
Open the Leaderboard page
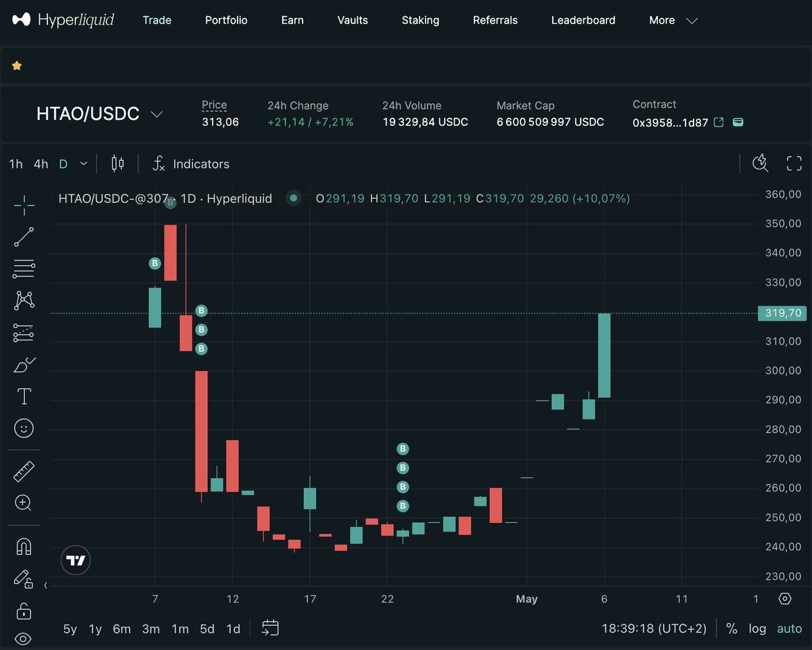[583, 20]
